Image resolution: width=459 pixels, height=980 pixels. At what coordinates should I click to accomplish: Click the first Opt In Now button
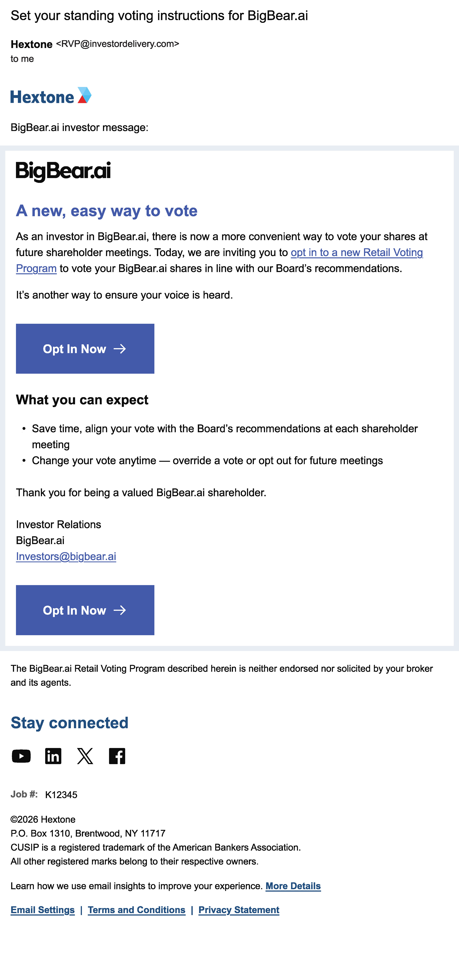[85, 348]
